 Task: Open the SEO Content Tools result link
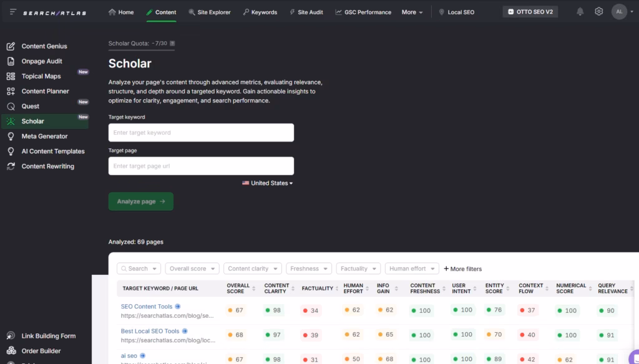[x=147, y=307]
